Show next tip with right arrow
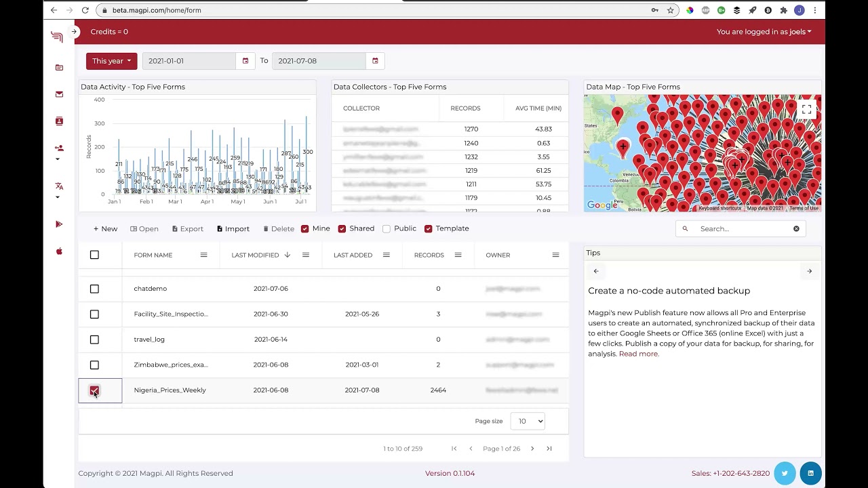The height and width of the screenshot is (488, 868). (x=809, y=271)
